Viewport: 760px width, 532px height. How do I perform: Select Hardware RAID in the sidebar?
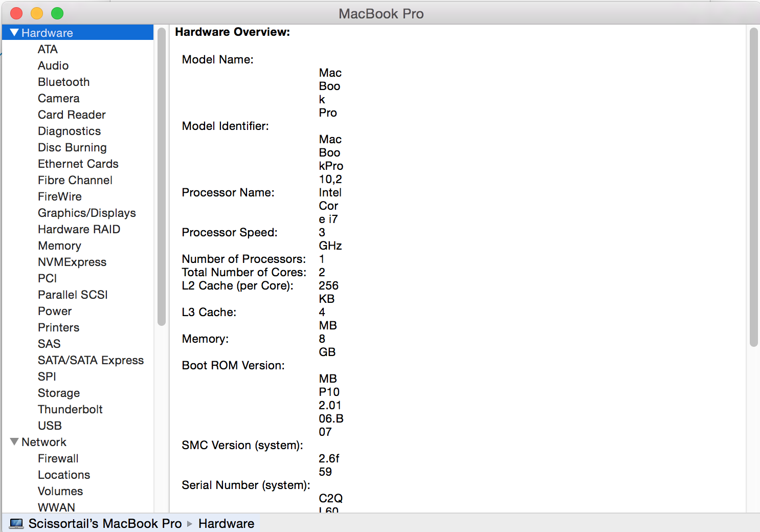79,229
